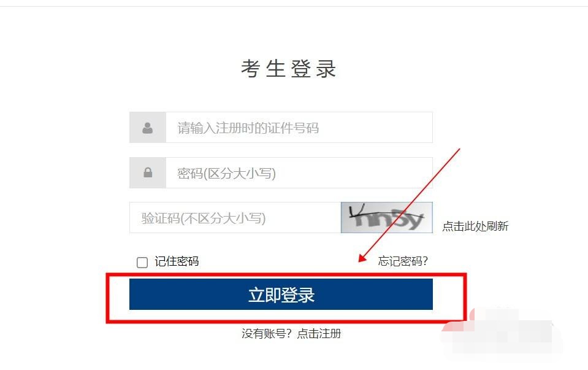Click the 点击此处刷新 refresh text
Viewport: 588px width, 370px height.
(x=475, y=226)
